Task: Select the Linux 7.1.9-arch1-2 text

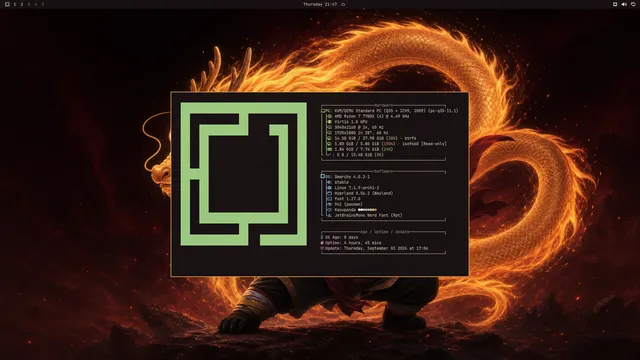Action: click(x=357, y=188)
